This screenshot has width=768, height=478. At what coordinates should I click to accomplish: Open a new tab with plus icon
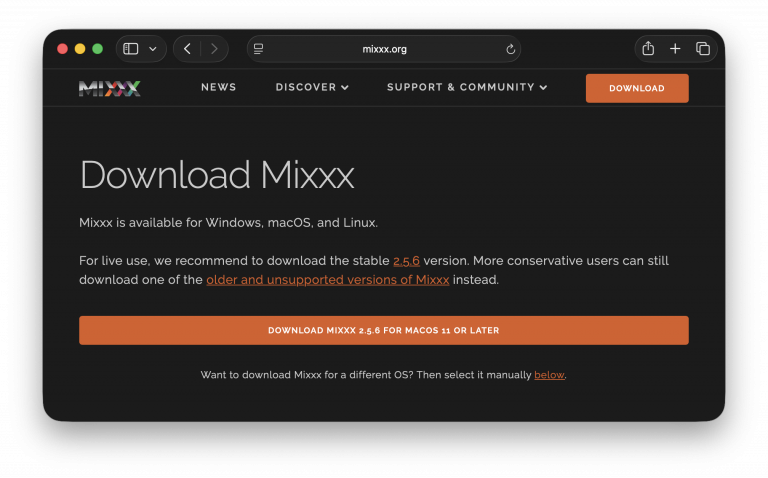point(675,49)
